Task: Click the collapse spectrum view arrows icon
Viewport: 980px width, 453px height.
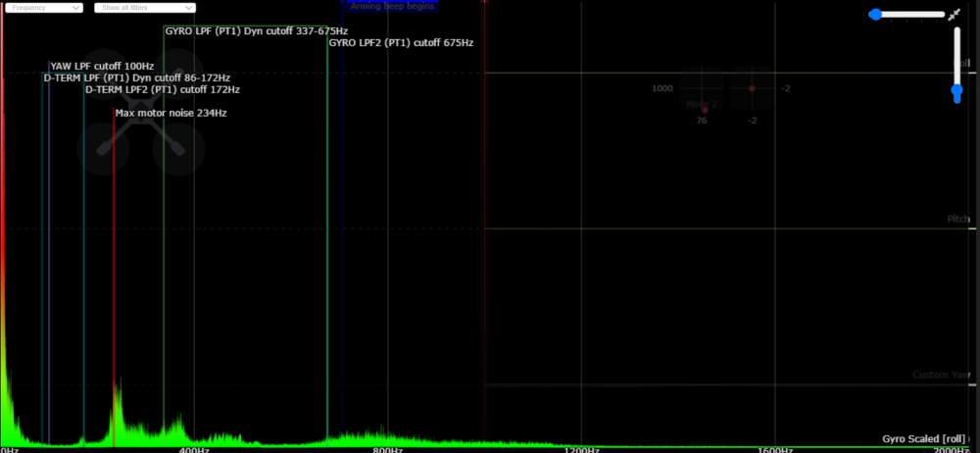Action: (x=954, y=15)
